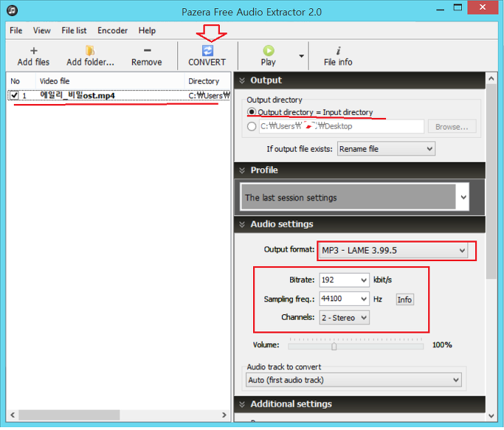Open the If output file exists dropdown
504x430 pixels.
(x=386, y=149)
